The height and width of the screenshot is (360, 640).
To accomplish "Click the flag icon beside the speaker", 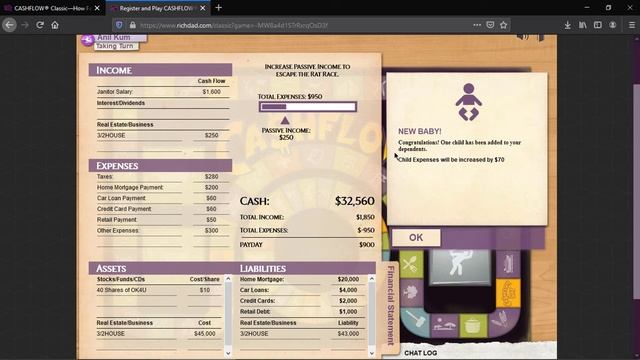I will 540,38.
